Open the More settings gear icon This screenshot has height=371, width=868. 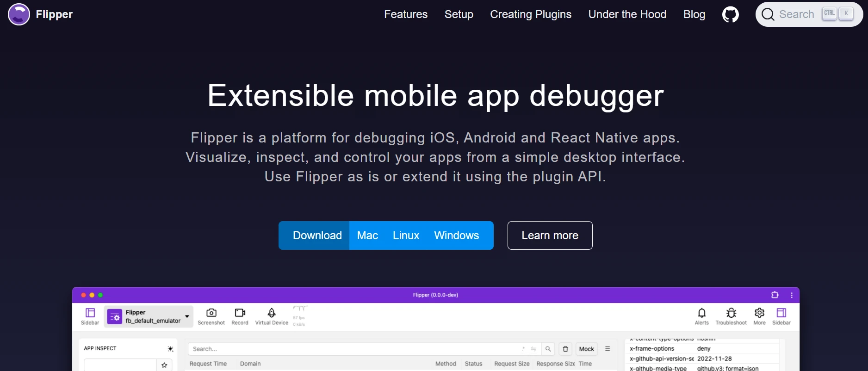759,313
